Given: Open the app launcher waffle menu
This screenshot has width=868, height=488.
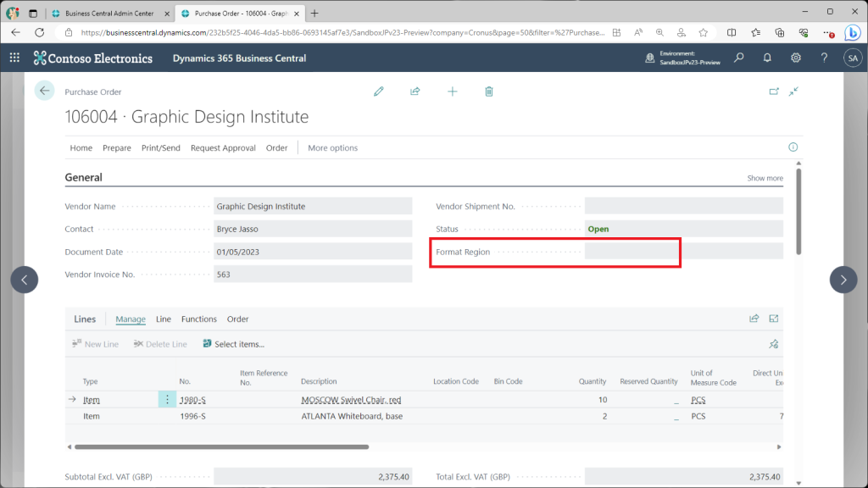Looking at the screenshot, I should [14, 58].
